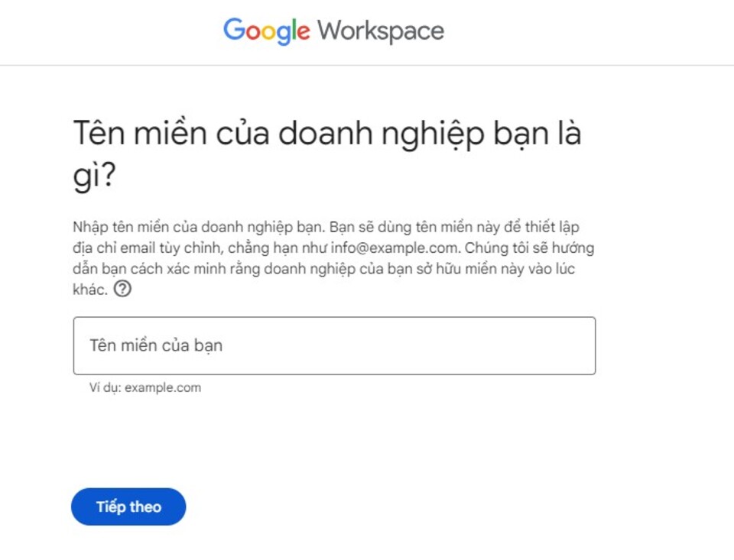Click the blue capital G in logo
The width and height of the screenshot is (734, 560).
point(233,31)
